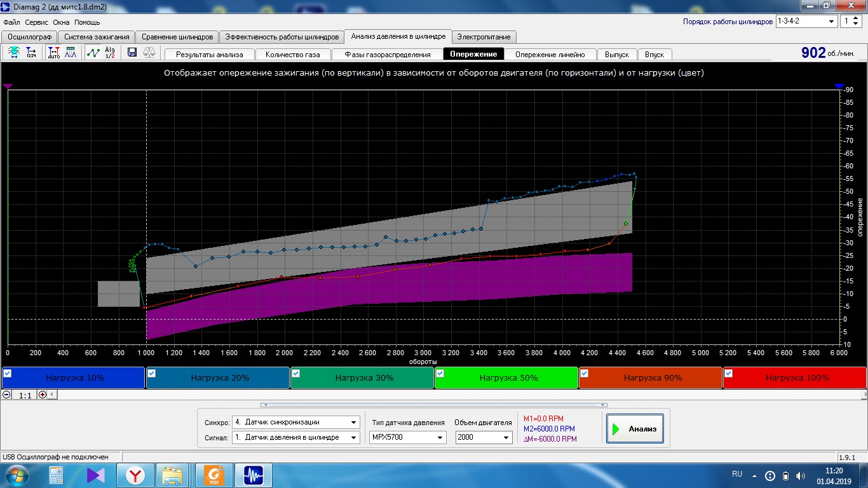Click the M2=6000.0 RPM marker value
This screenshot has height=488, width=868.
click(x=549, y=429)
